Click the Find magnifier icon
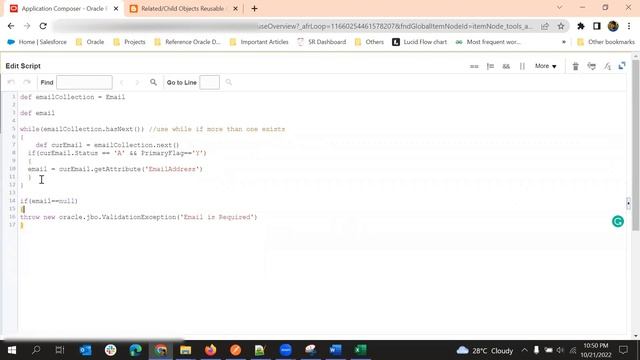 (x=153, y=82)
